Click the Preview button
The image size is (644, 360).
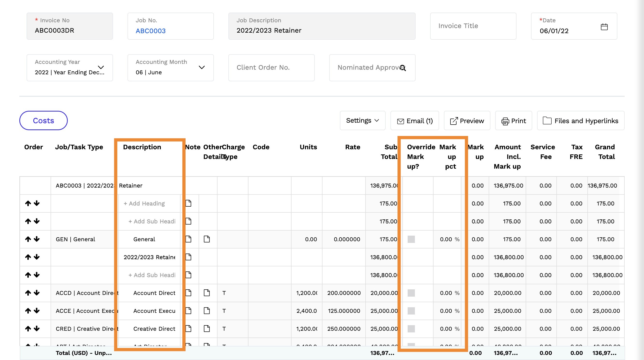click(467, 121)
